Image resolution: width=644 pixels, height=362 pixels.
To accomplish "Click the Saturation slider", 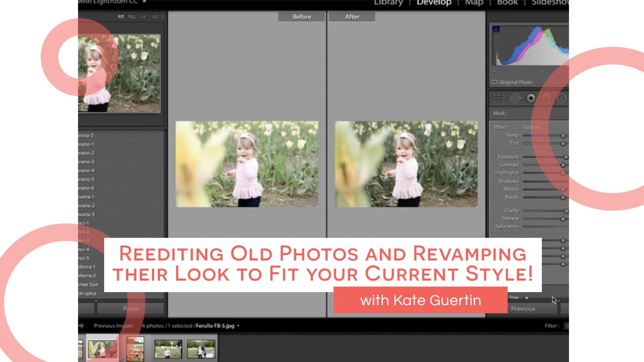I will click(x=545, y=226).
